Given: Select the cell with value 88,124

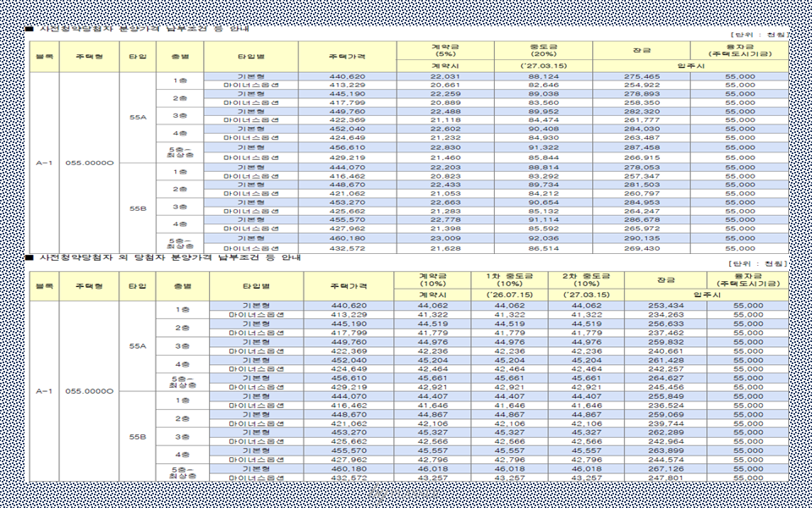Looking at the screenshot, I should pyautogui.click(x=543, y=77).
